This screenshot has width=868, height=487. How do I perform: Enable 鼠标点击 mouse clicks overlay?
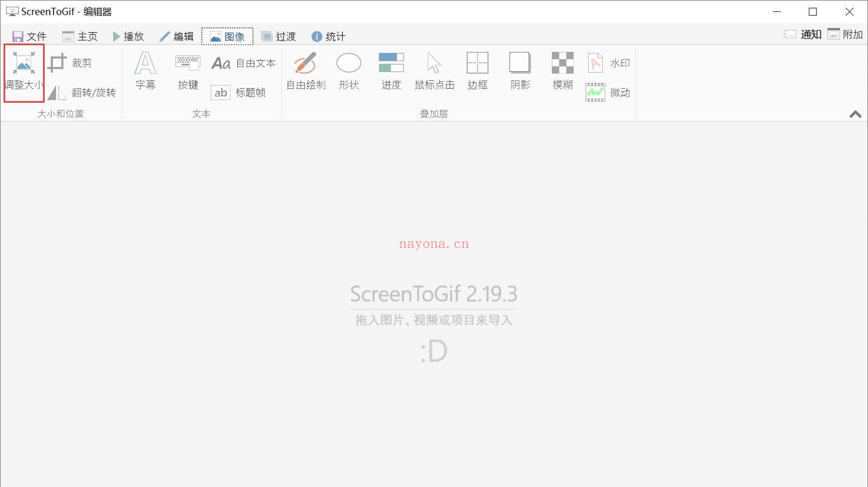click(x=435, y=71)
